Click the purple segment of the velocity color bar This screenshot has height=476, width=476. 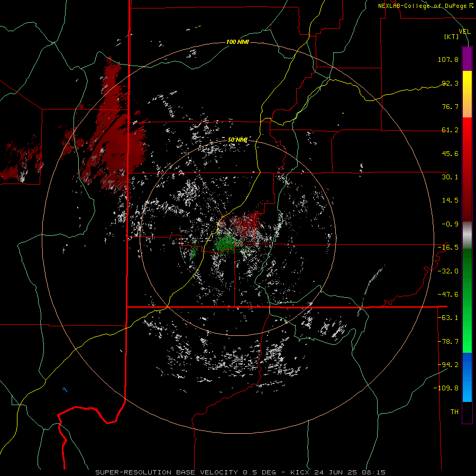click(467, 59)
